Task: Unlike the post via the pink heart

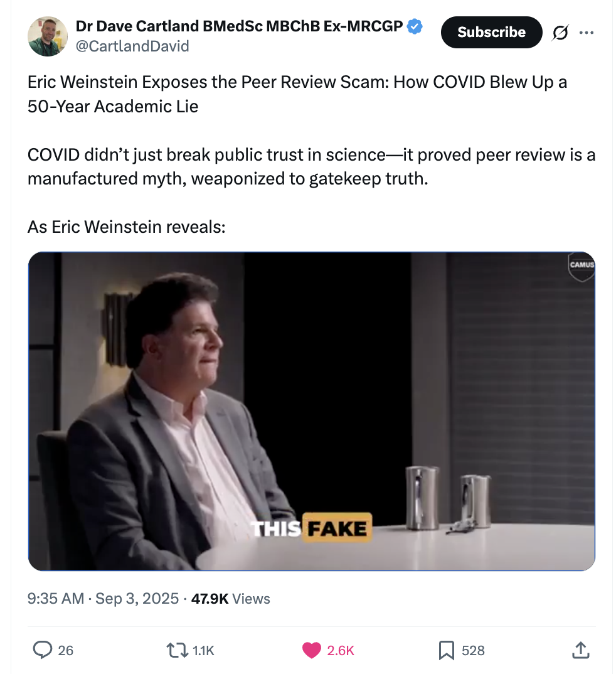Action: pos(311,650)
